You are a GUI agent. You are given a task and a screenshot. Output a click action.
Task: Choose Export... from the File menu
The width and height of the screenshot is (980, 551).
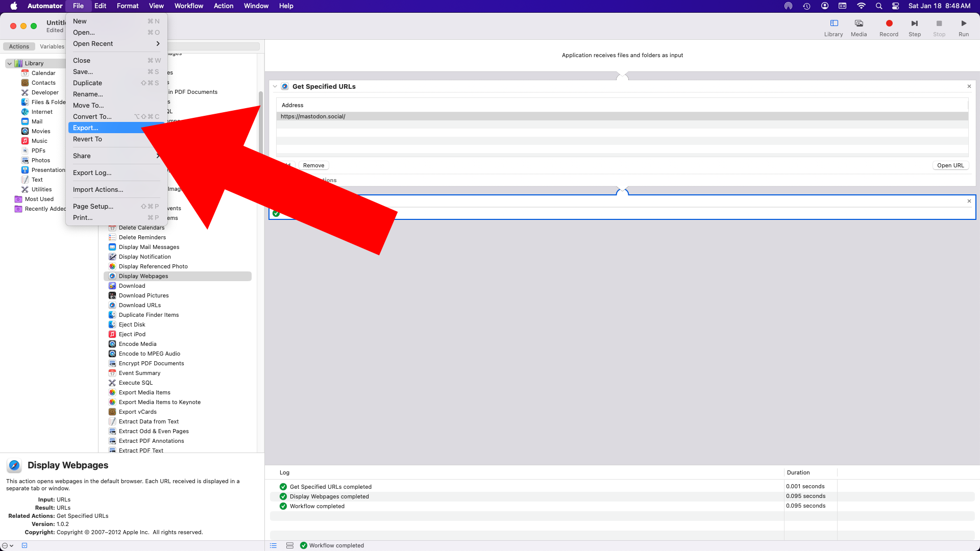[x=116, y=128]
